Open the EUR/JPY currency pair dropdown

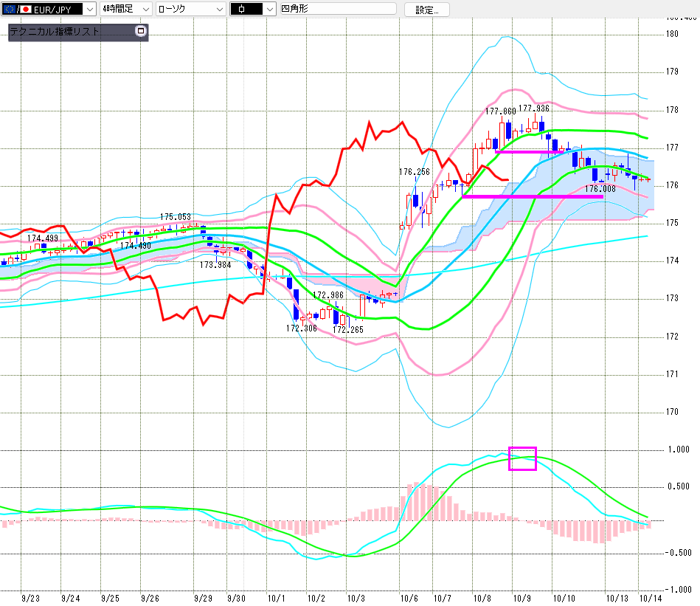coord(89,10)
